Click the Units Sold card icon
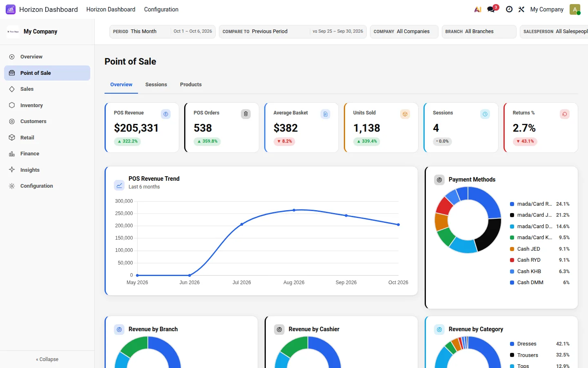588x368 pixels. click(x=405, y=114)
